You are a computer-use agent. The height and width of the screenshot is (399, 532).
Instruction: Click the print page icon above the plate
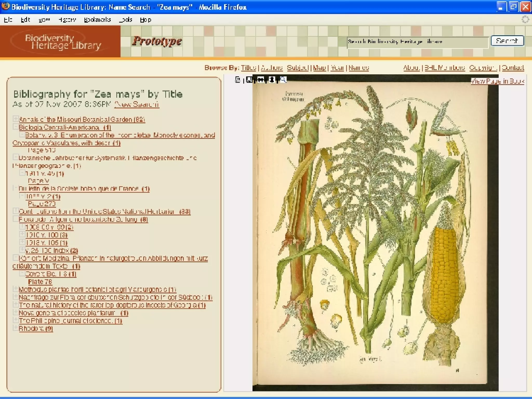point(237,80)
